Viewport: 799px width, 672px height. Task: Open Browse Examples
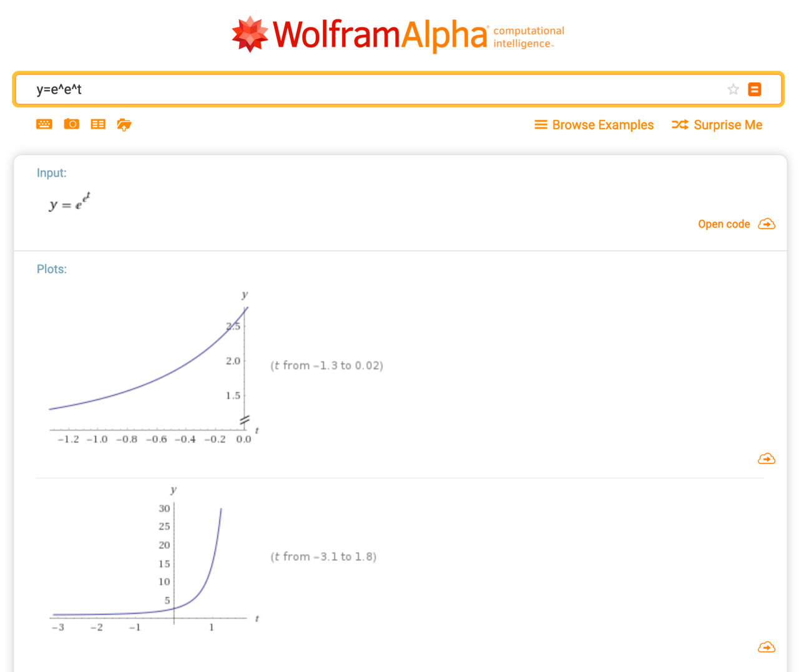tap(594, 125)
